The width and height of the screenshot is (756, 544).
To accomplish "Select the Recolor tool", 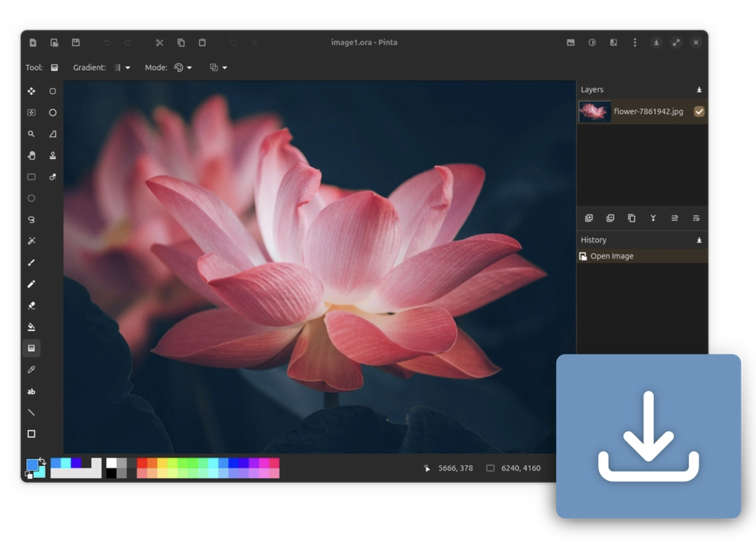I will [x=52, y=177].
